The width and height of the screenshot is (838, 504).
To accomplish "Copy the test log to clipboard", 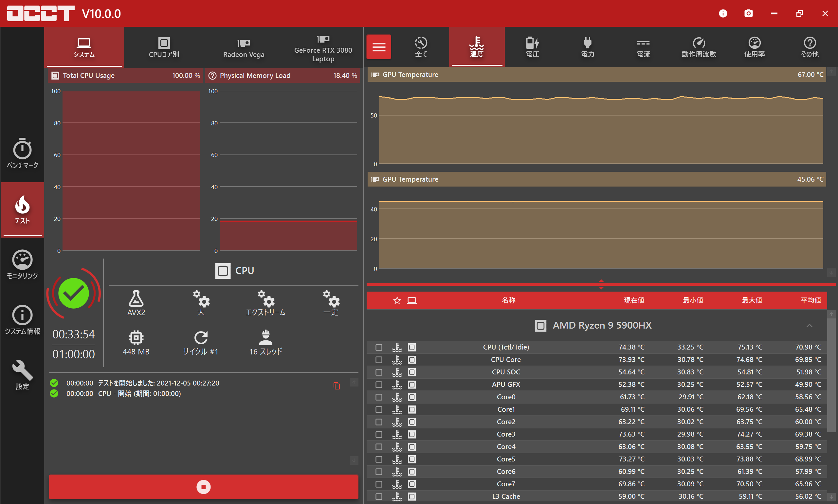I will [337, 386].
